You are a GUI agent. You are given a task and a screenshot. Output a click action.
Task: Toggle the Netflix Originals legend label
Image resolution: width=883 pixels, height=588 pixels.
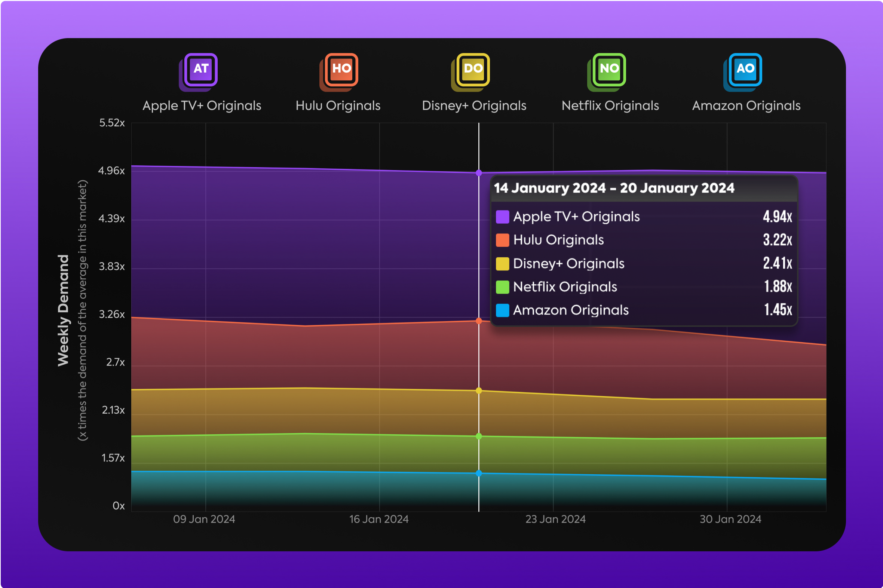610,106
